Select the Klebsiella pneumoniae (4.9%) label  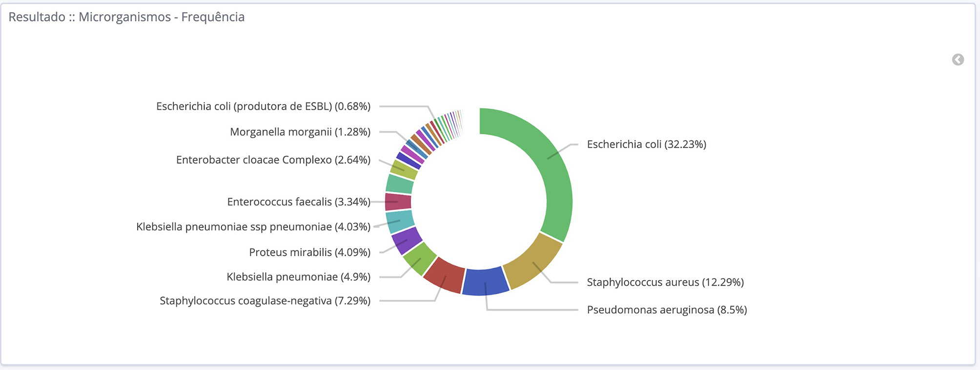(298, 277)
